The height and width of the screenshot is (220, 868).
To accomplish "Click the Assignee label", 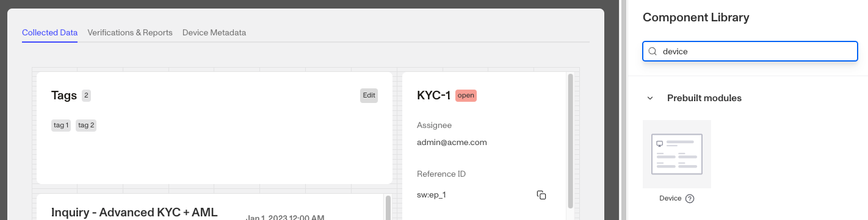I will point(434,125).
